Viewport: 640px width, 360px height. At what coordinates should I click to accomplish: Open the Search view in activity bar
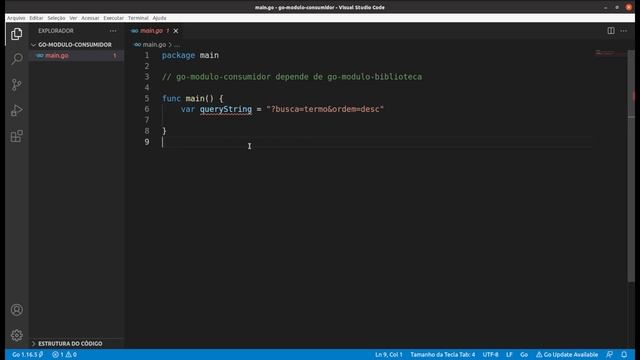(x=17, y=59)
